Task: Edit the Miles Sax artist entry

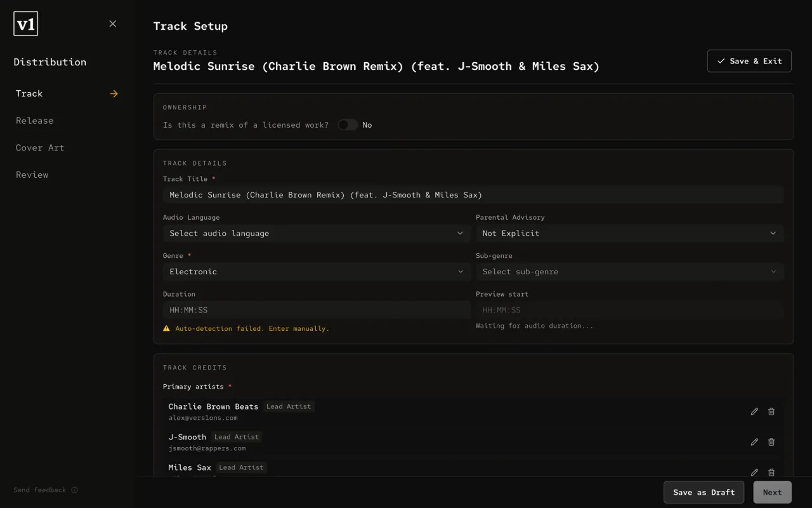Action: pyautogui.click(x=754, y=472)
